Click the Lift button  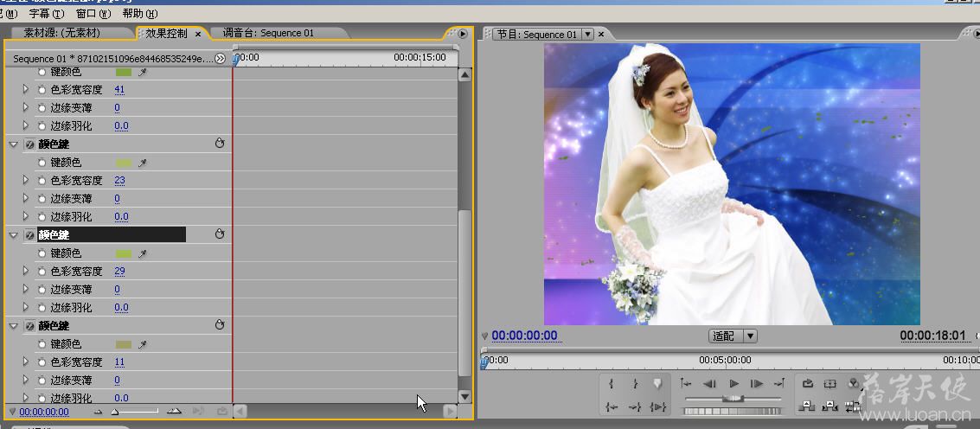coord(807,406)
